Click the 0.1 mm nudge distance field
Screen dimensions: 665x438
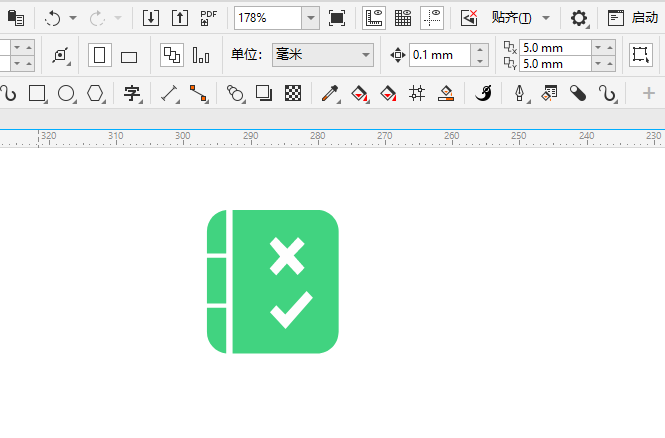[440, 55]
